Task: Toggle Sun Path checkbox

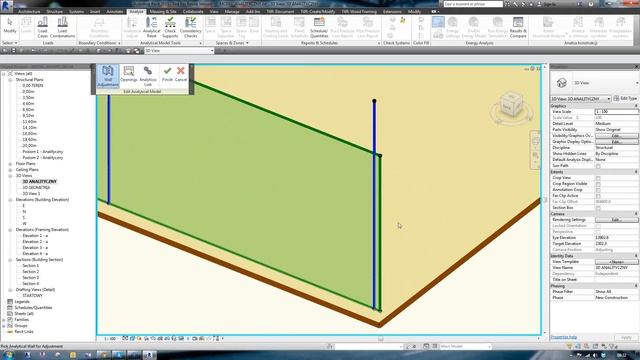Action: pos(598,166)
